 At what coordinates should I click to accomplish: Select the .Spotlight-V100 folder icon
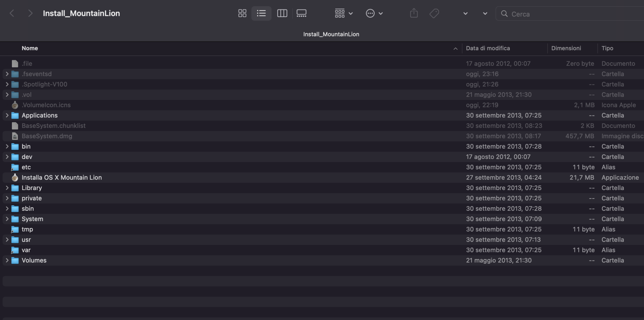click(x=15, y=84)
